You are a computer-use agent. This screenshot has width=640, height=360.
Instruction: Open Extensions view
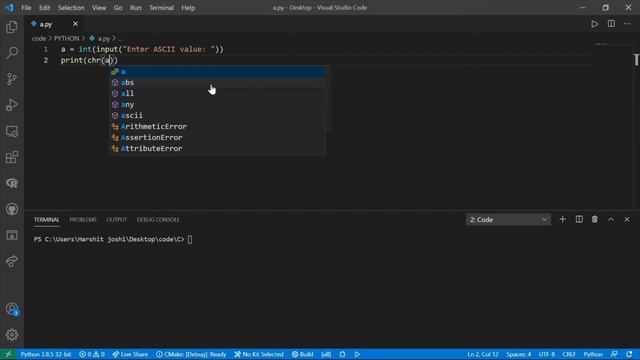pos(12,157)
